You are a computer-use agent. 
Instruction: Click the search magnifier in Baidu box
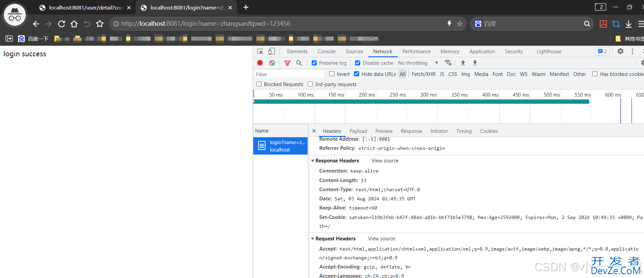point(587,24)
